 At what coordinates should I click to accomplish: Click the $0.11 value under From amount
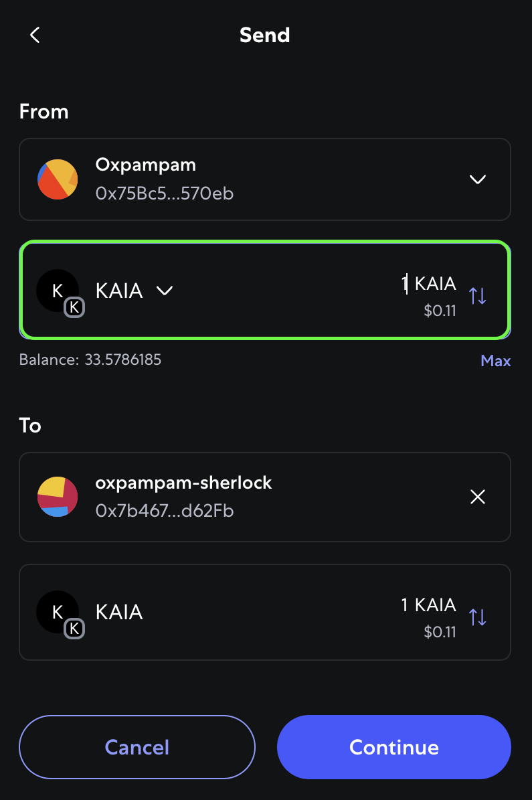tap(440, 310)
